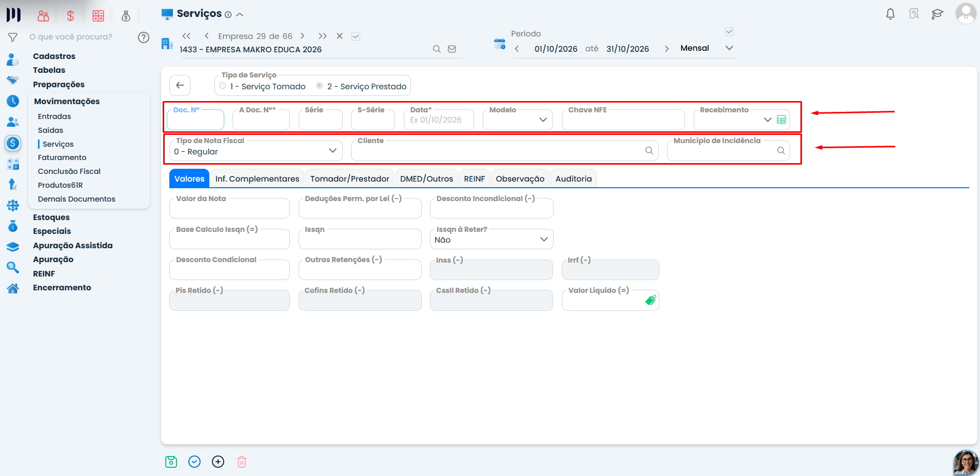Click the envelope icon beside company name

coord(452,49)
